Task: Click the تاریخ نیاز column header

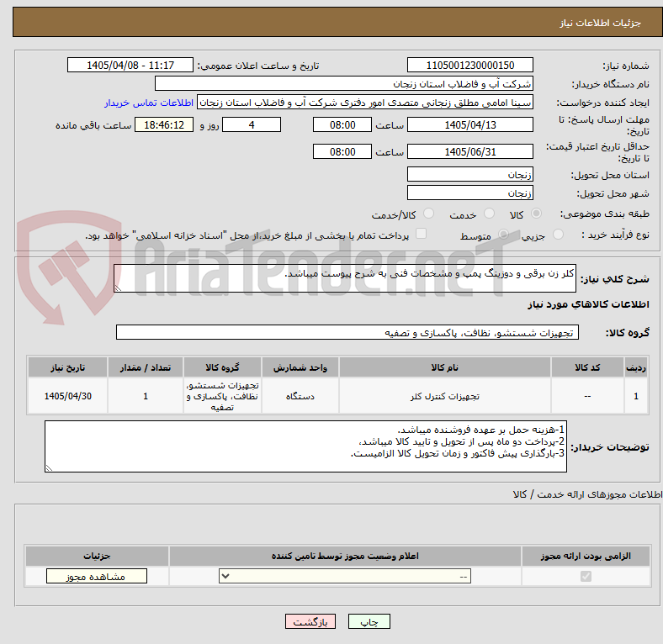Action: (67, 367)
